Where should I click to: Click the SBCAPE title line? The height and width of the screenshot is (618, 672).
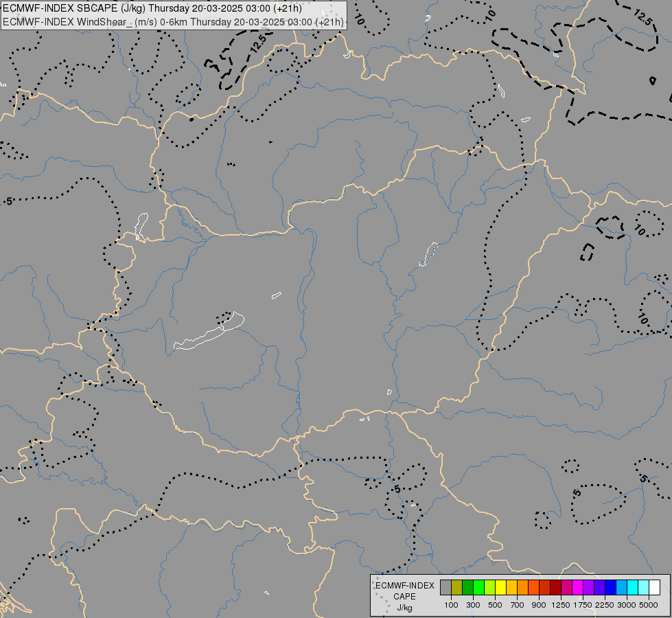[152, 8]
